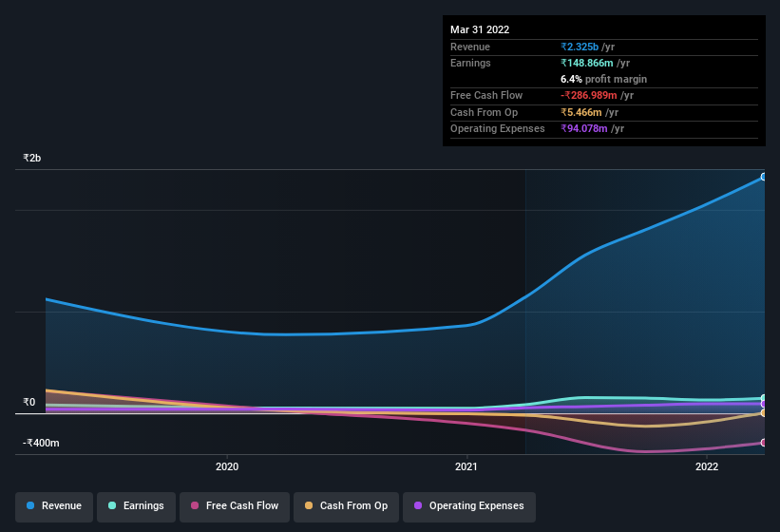Click the 2022 x-axis label
This screenshot has width=780, height=532.
(x=707, y=466)
